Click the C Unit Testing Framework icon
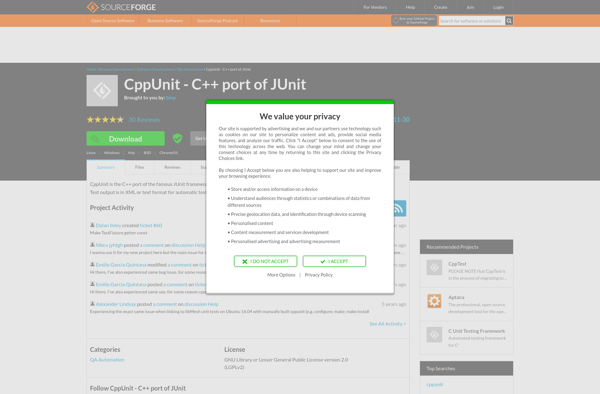Screen dimensions: 600x394 (434, 335)
